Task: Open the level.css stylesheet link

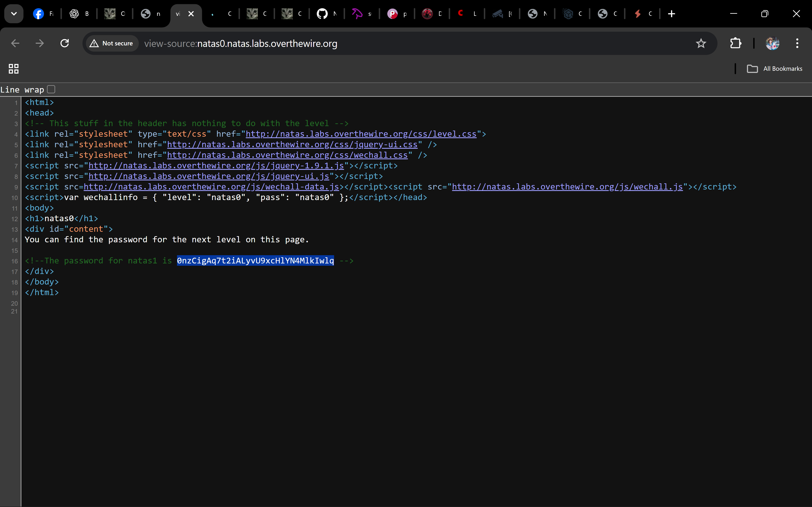Action: [361, 134]
